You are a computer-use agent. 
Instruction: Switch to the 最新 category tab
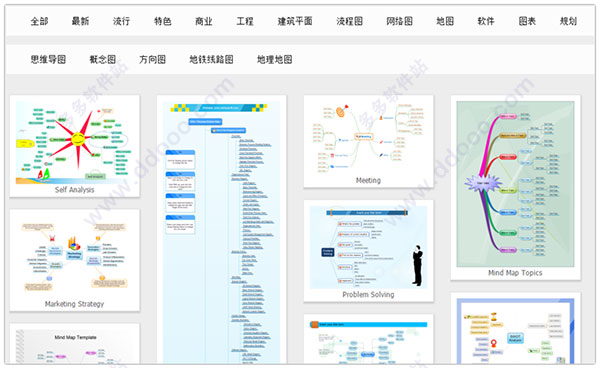coord(80,21)
